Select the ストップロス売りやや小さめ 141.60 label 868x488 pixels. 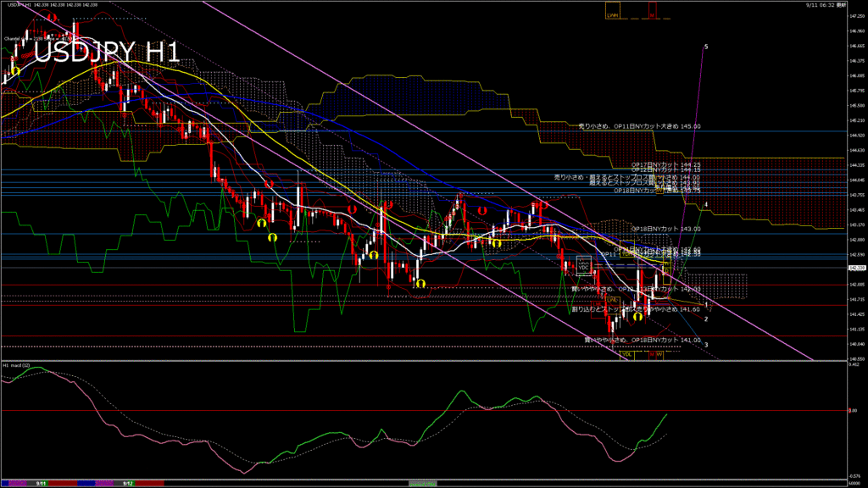click(x=636, y=309)
